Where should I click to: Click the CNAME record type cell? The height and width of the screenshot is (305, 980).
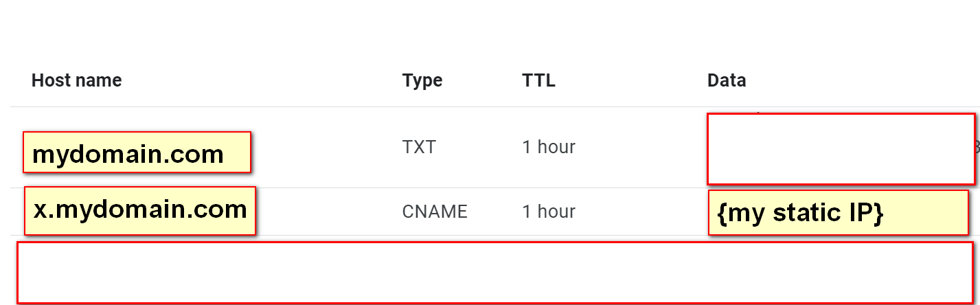tap(435, 212)
